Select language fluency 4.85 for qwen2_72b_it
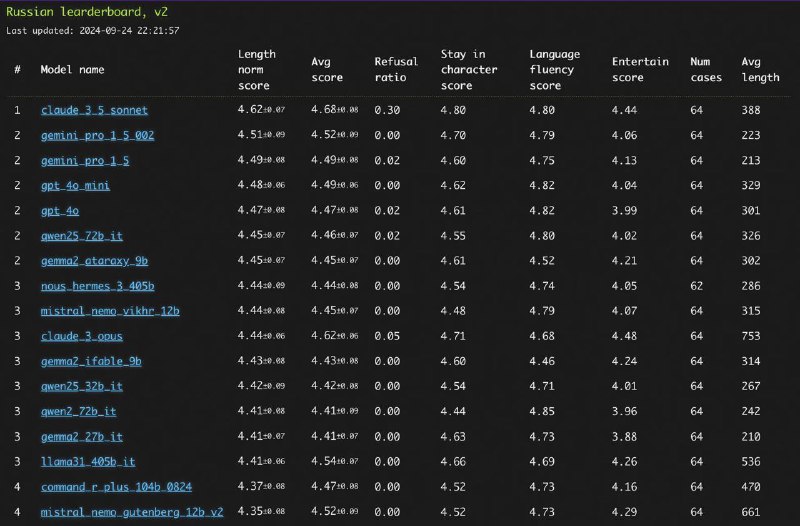 [542, 411]
